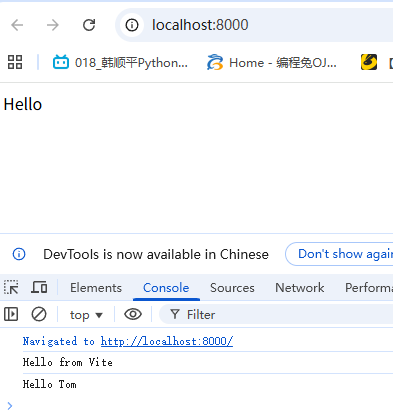Dismiss notice with Don't show again
This screenshot has width=393, height=413.
tap(339, 254)
